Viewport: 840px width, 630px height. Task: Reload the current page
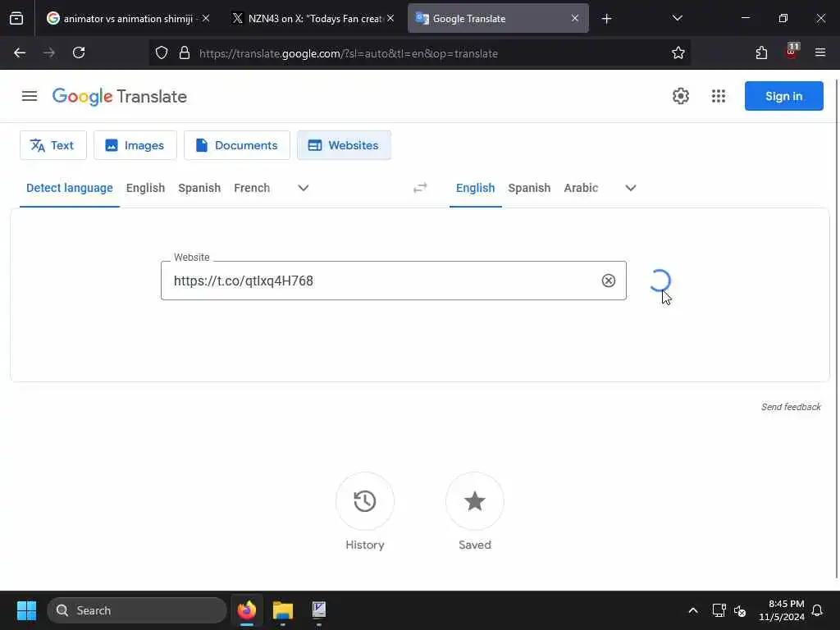click(x=79, y=53)
